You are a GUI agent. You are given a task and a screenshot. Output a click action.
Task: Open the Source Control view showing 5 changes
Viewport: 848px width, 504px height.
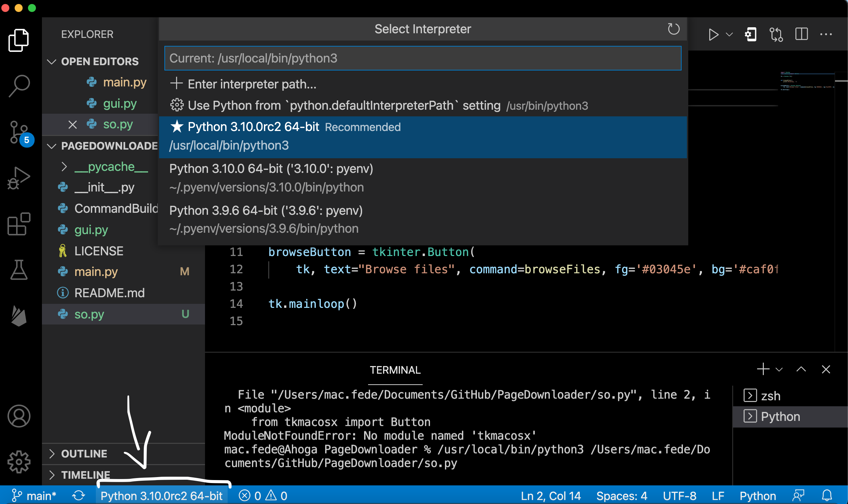coord(19,132)
